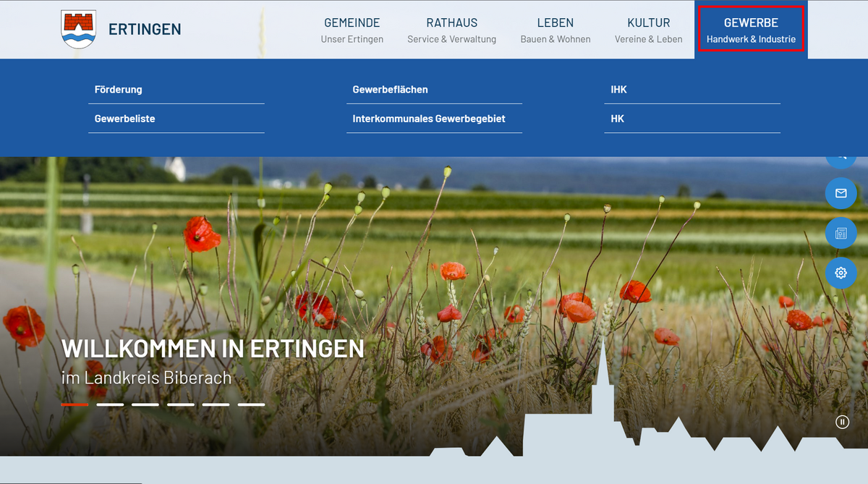
Task: Jump to the third slide indicator
Action: 145,404
